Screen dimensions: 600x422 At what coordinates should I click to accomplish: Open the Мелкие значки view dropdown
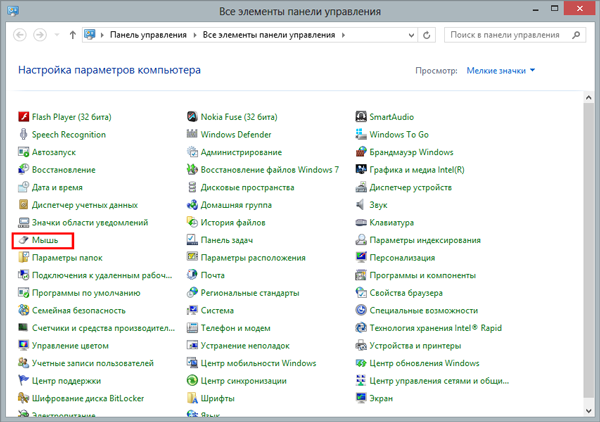(500, 71)
